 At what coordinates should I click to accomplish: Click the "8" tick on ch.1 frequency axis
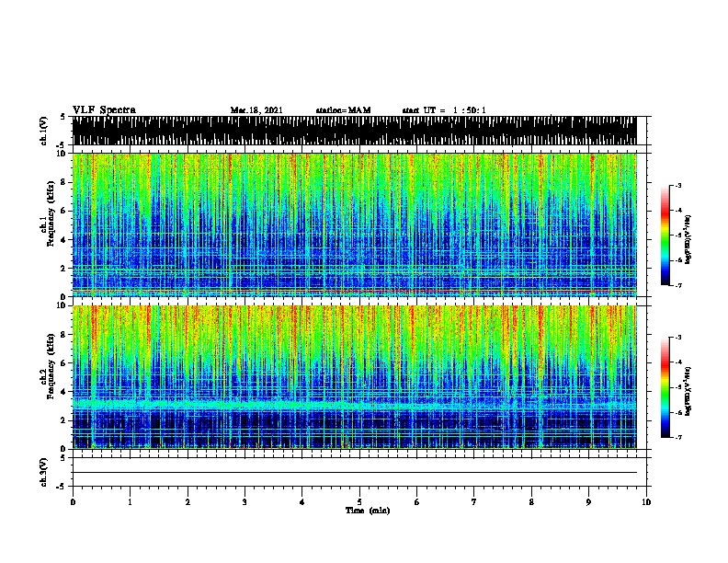tap(63, 182)
